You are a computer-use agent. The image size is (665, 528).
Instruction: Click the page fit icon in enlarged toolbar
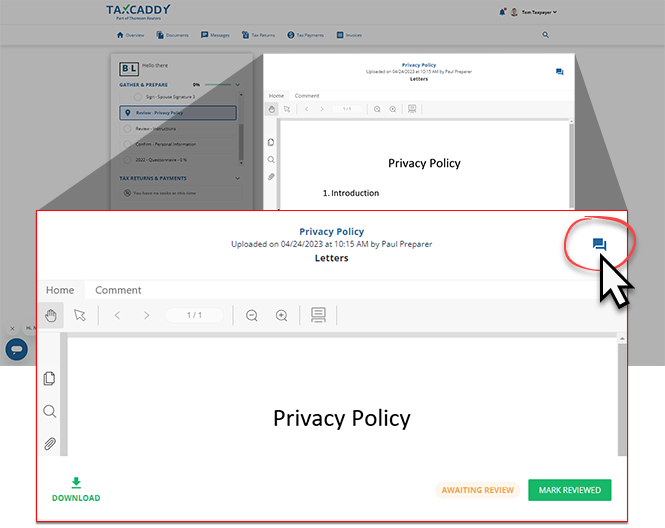pyautogui.click(x=318, y=315)
